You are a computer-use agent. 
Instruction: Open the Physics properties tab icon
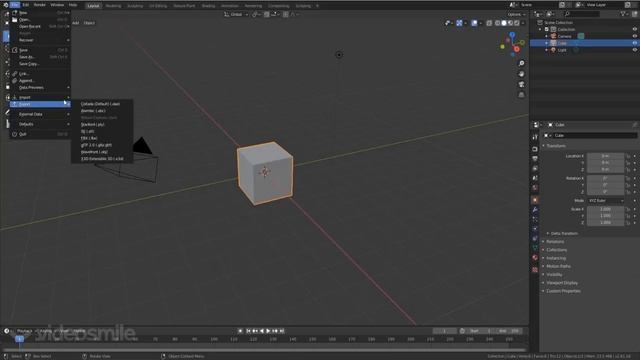(x=535, y=229)
